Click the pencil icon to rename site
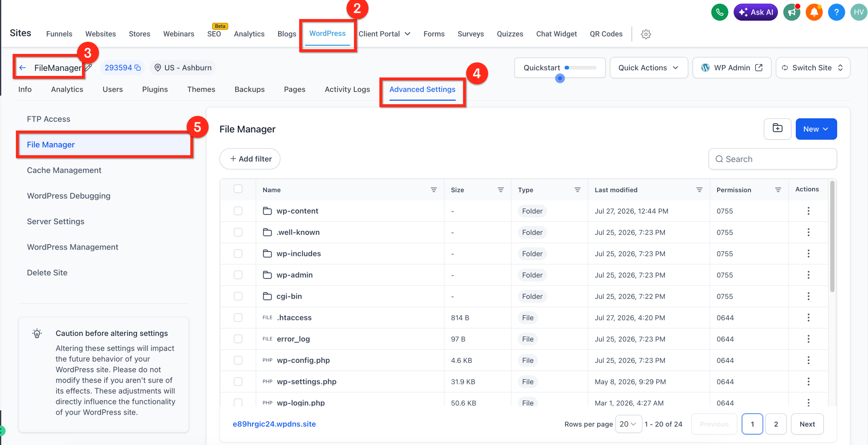Image resolution: width=868 pixels, height=445 pixels. pyautogui.click(x=88, y=68)
